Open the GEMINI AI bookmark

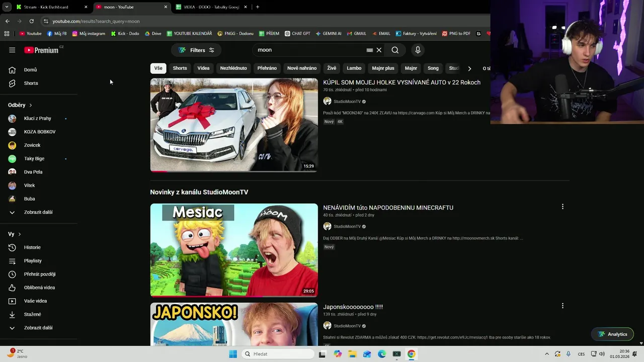point(329,34)
